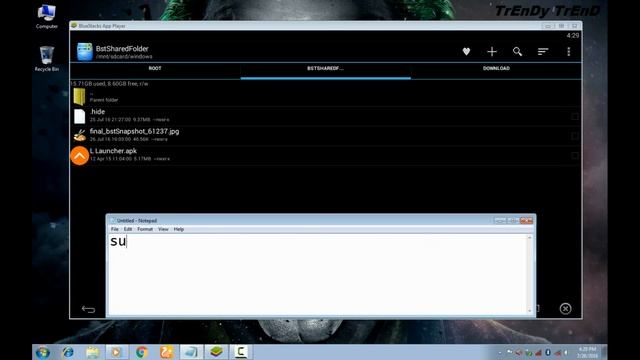Open Windows Media Player taskbar icon
The width and height of the screenshot is (640, 360).
pos(116,352)
